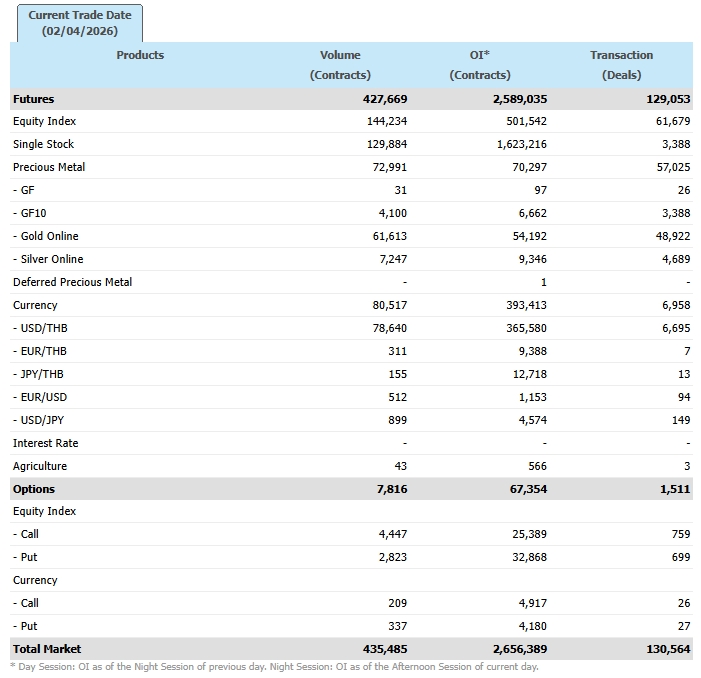Click the Transaction (Deals) column header
701x678 pixels.
621,65
